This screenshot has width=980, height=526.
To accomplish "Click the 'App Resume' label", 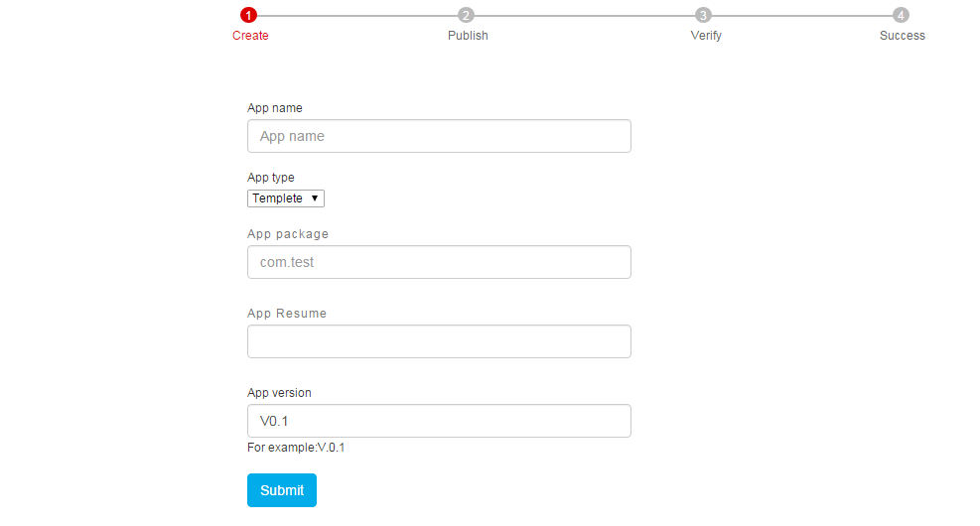I will point(287,314).
